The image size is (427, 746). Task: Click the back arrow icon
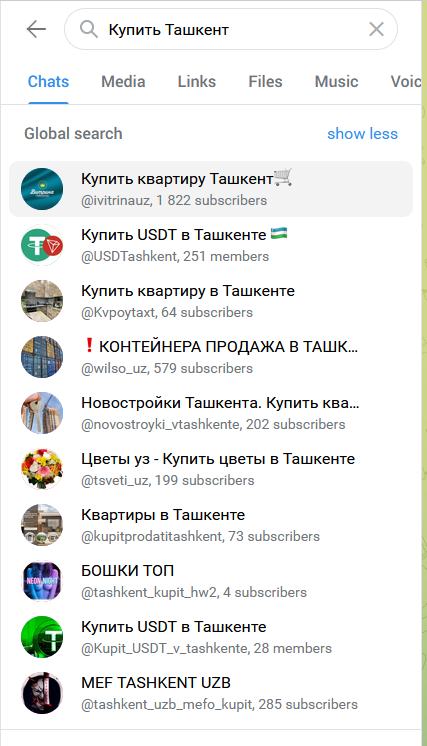[x=36, y=29]
